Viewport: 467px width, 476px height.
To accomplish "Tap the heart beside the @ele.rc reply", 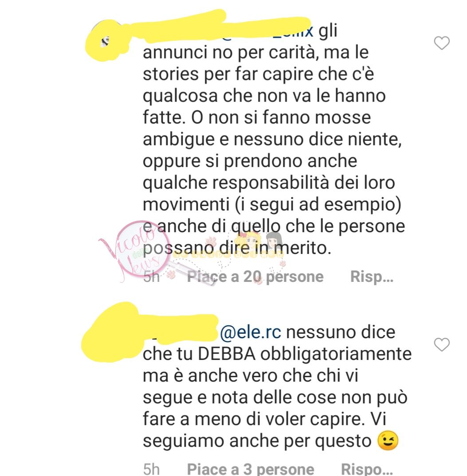I will pyautogui.click(x=441, y=344).
